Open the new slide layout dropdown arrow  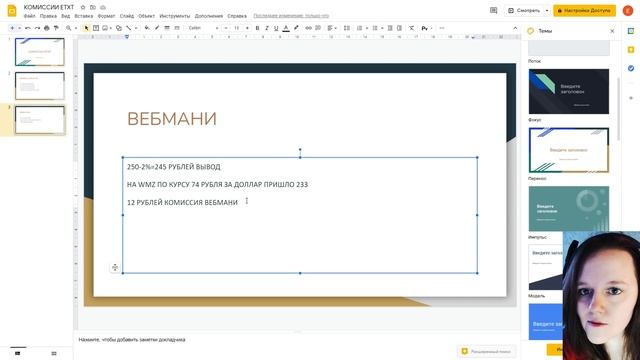[x=19, y=28]
